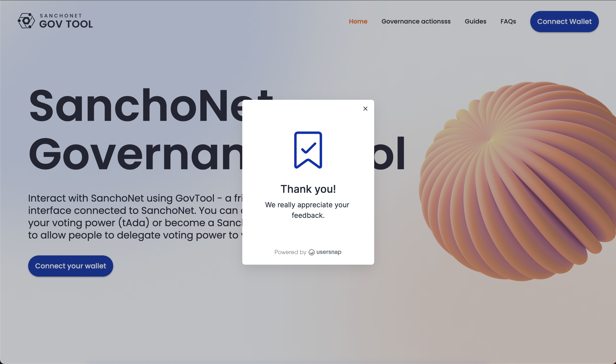Click the SanchoNet hexagon logo icon

coord(26,21)
